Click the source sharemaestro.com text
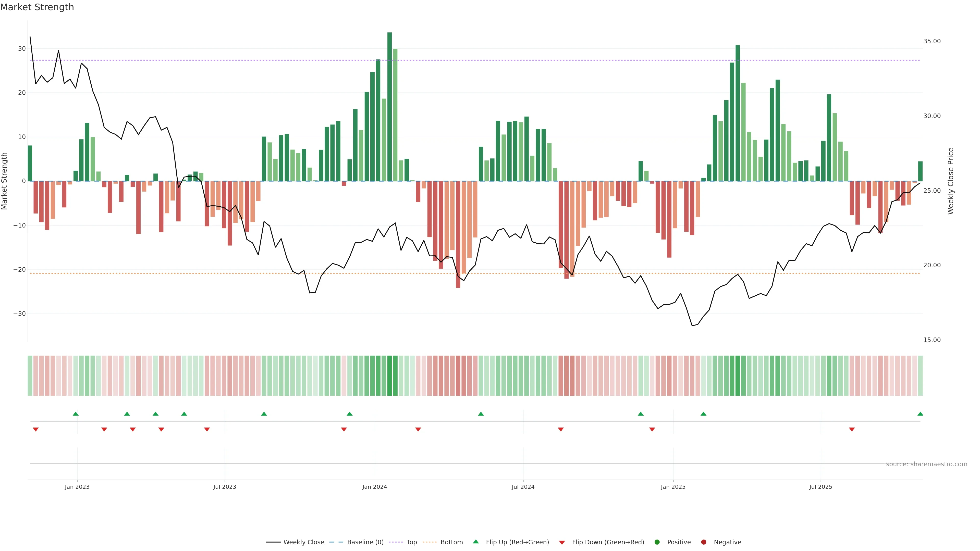The image size is (980, 551). [x=926, y=464]
